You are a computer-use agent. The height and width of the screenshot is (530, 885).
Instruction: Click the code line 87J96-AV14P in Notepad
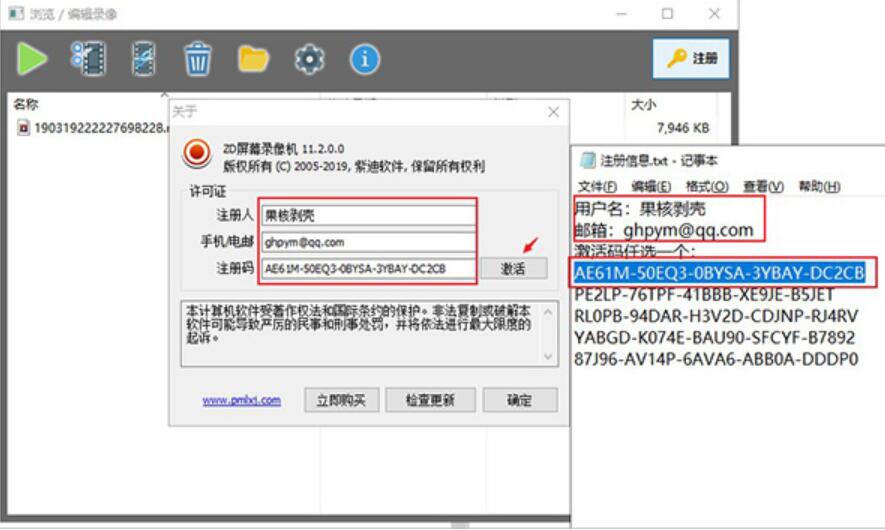[716, 359]
